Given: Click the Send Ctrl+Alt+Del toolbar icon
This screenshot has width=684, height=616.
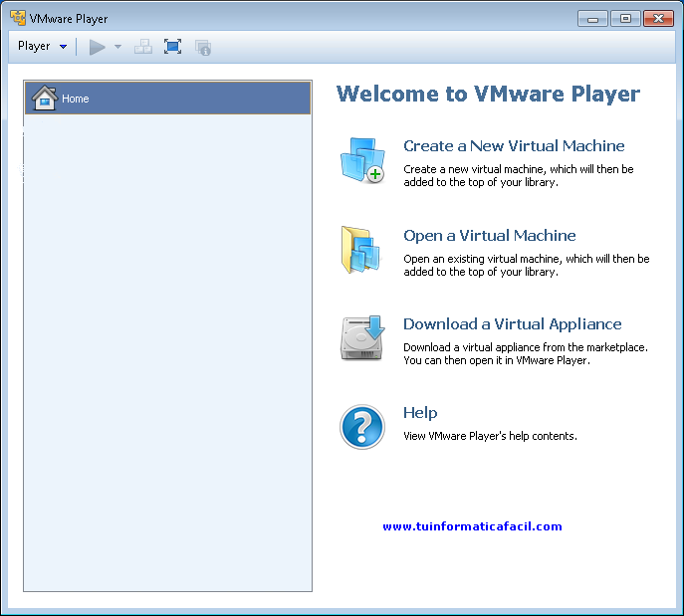Looking at the screenshot, I should click(x=143, y=47).
